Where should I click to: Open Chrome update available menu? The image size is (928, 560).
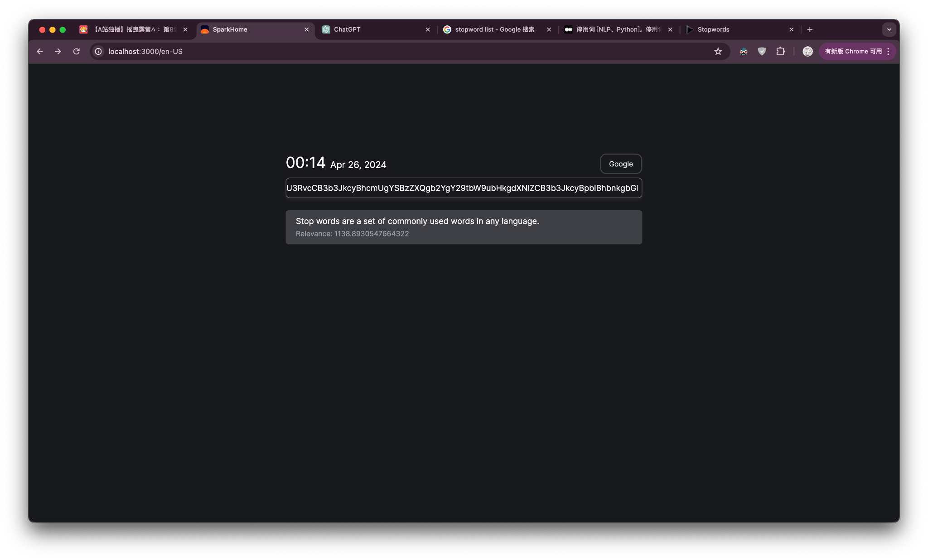click(857, 52)
